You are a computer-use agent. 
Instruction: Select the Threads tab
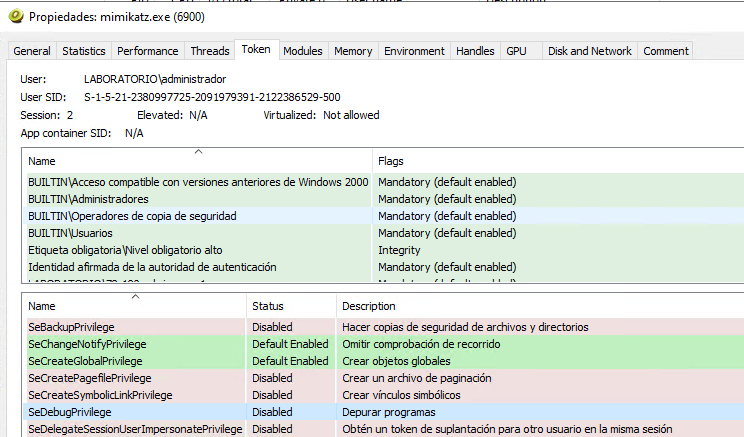(x=210, y=51)
